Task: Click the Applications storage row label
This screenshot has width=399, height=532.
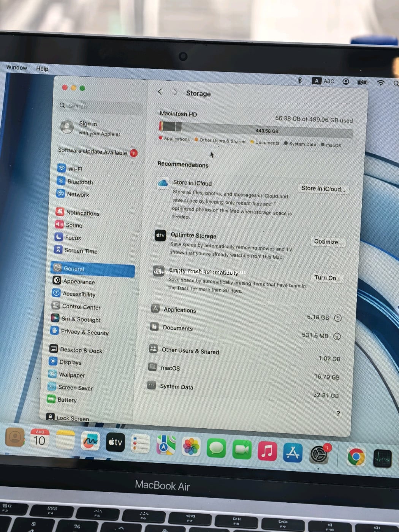Action: click(180, 310)
